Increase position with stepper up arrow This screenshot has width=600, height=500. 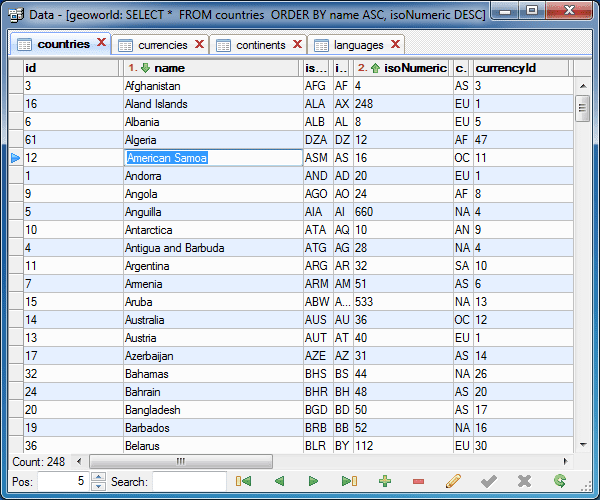[x=99, y=476]
